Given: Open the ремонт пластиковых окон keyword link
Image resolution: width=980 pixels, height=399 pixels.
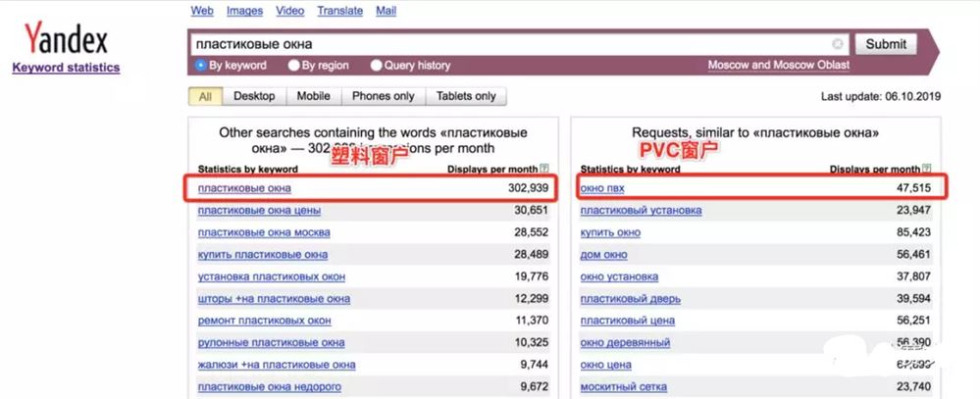Looking at the screenshot, I should click(x=265, y=321).
